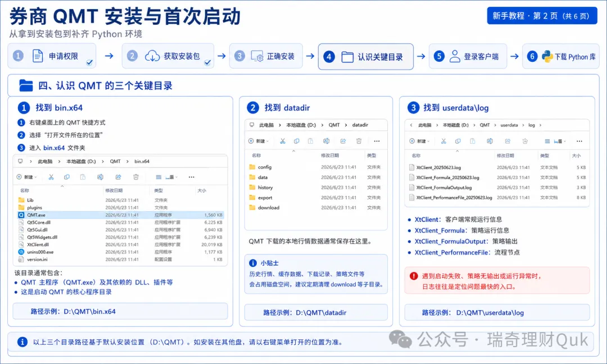Click Paste icon in bin.x64 explorer toolbar
The height and width of the screenshot is (364, 607).
[83, 177]
